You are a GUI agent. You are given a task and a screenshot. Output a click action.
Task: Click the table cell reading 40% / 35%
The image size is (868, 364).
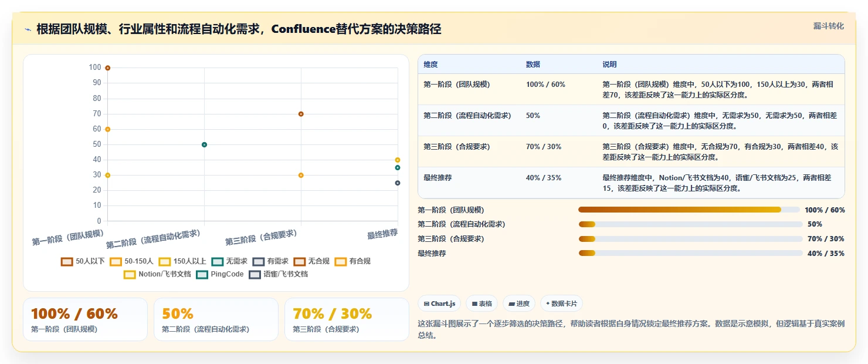[x=544, y=178]
